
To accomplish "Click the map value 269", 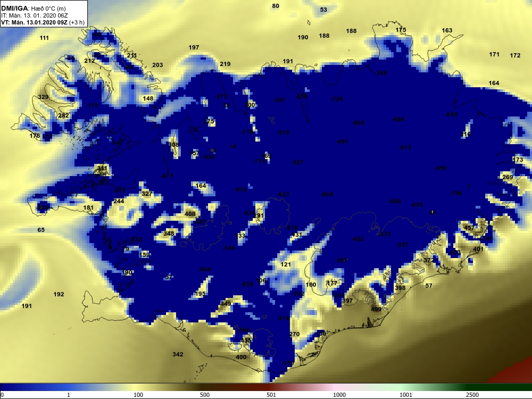I will point(508,177).
